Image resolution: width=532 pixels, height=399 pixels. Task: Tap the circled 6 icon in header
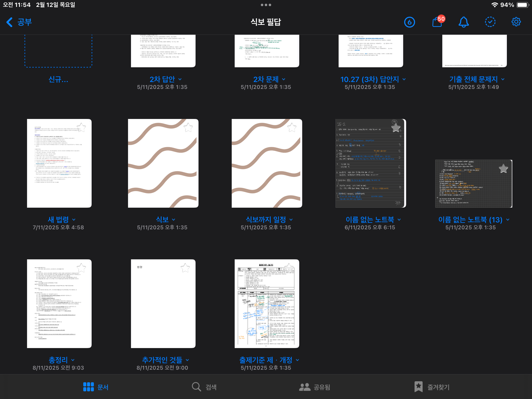(409, 22)
